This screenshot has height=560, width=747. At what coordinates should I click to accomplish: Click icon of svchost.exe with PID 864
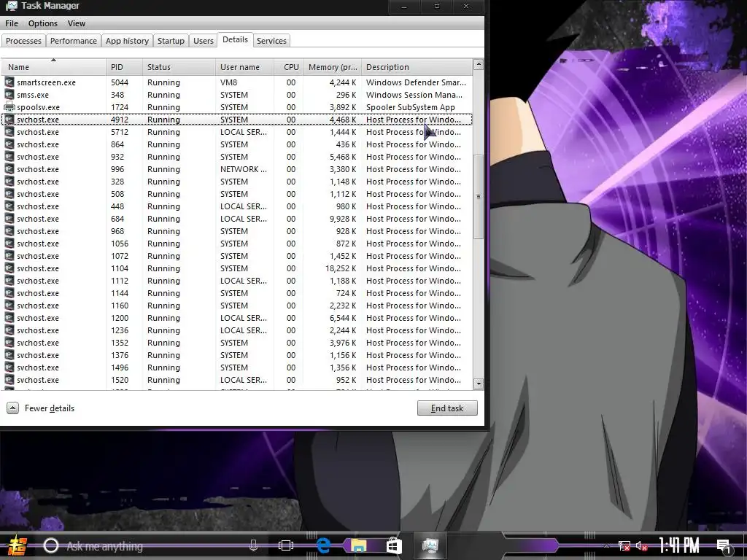(x=9, y=144)
